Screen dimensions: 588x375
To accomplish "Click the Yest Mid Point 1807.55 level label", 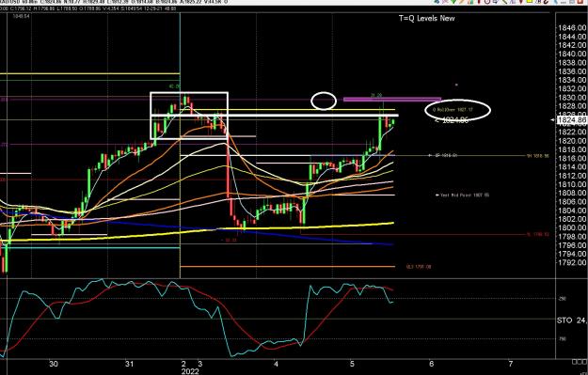I will [x=465, y=195].
